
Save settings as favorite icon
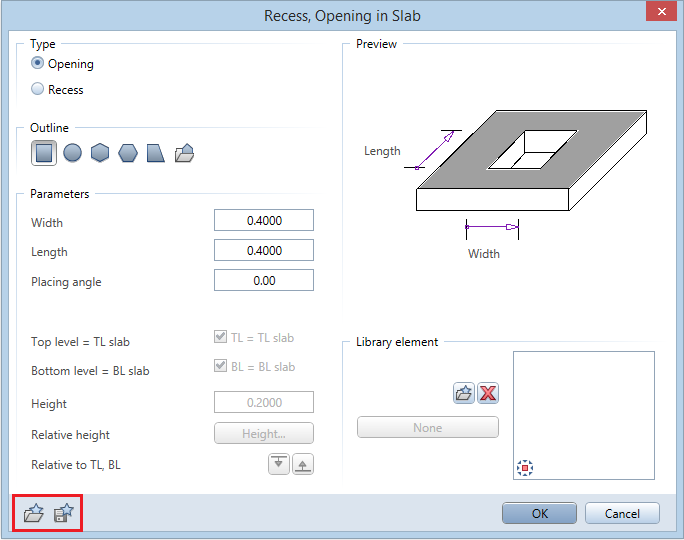pyautogui.click(x=64, y=513)
